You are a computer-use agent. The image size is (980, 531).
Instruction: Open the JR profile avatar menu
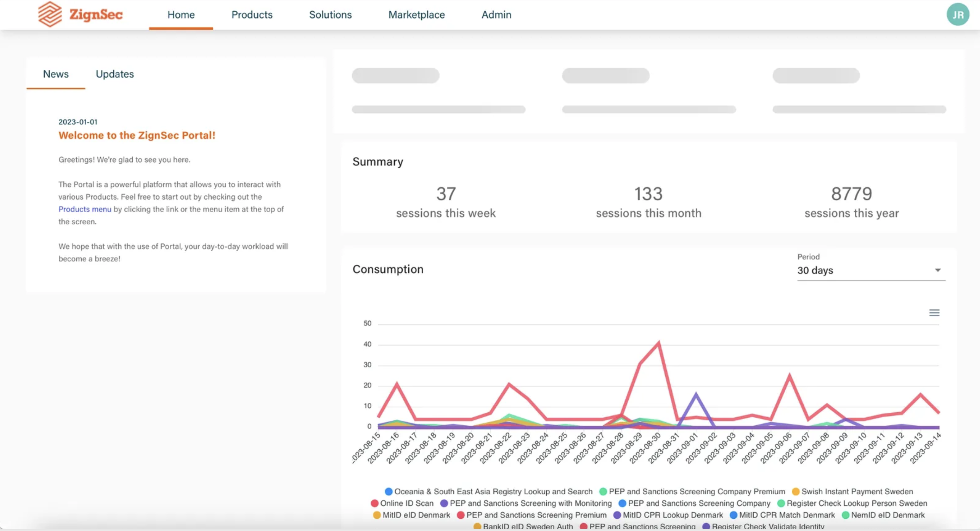958,14
